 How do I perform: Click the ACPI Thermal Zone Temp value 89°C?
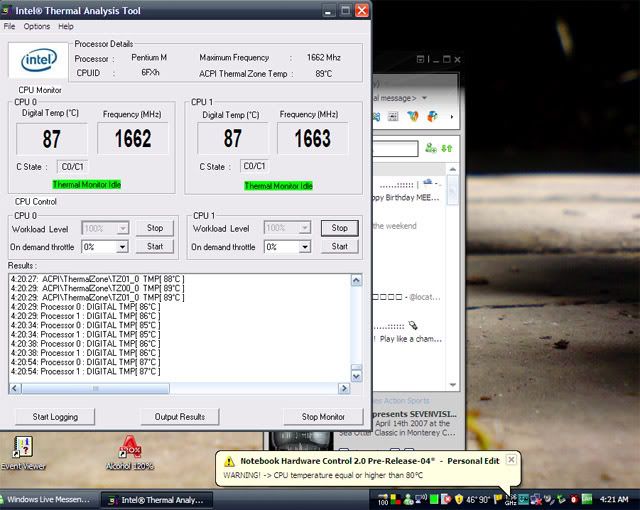point(324,74)
